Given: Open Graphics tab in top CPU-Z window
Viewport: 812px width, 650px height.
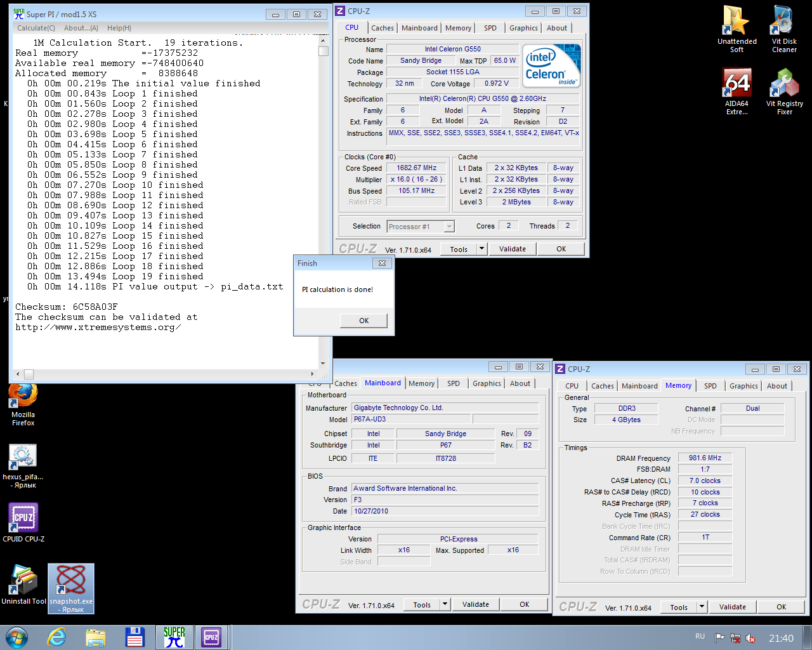Looking at the screenshot, I should pos(523,28).
